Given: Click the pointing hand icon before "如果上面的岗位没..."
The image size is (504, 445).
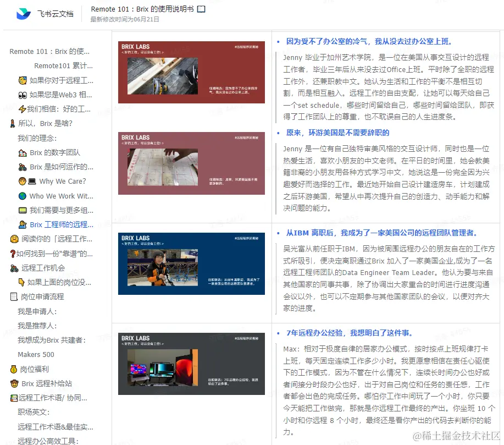Looking at the screenshot, I should coord(21,283).
